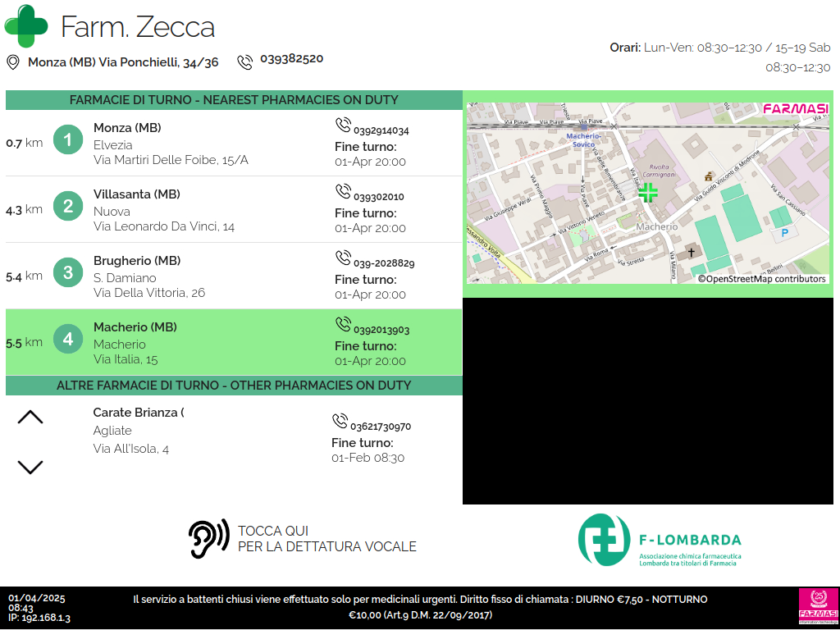
Task: Select the Elvezia pharmacy in Monza
Action: tap(171, 144)
